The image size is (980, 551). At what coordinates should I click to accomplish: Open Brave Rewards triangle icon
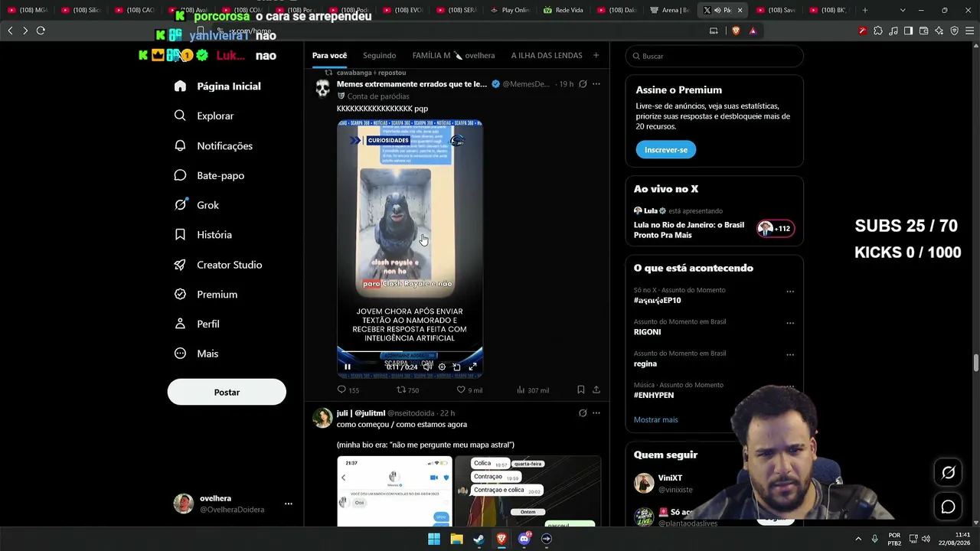[x=753, y=31]
